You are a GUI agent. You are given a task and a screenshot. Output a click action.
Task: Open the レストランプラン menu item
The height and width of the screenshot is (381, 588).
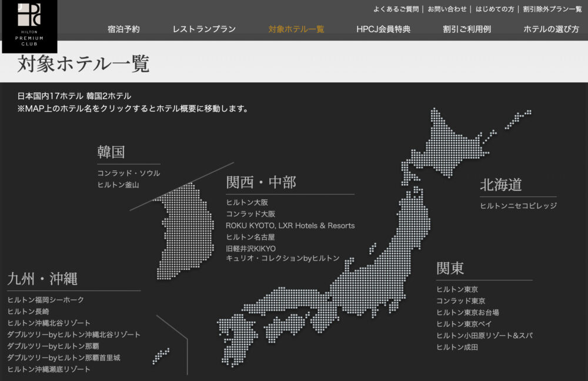(x=204, y=29)
